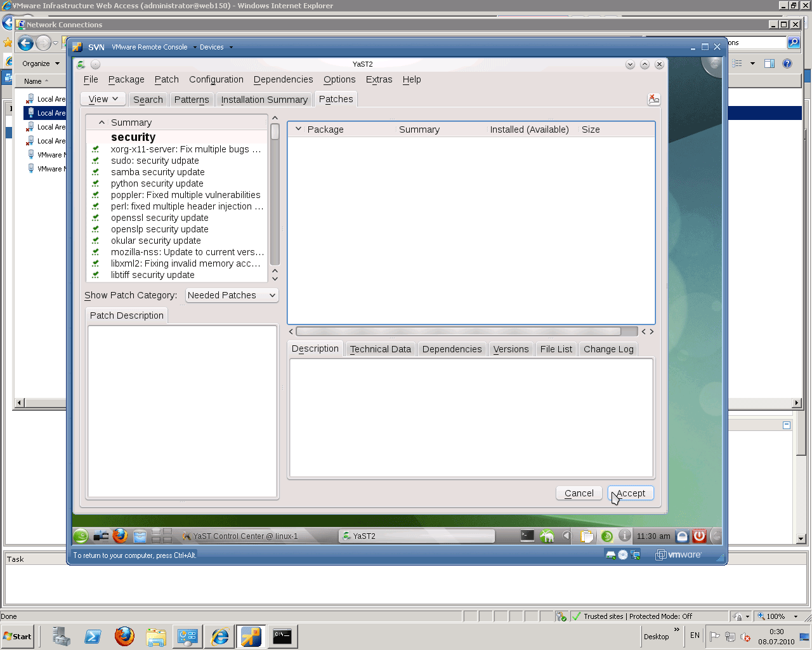Open the VMware Remote Console dropdown menu
This screenshot has height=650, width=812.
(154, 47)
